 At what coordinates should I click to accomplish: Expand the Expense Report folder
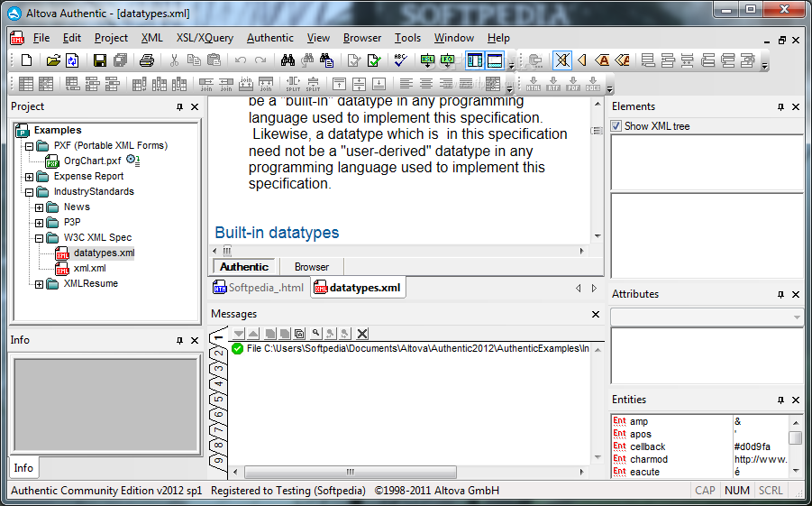pyautogui.click(x=29, y=177)
